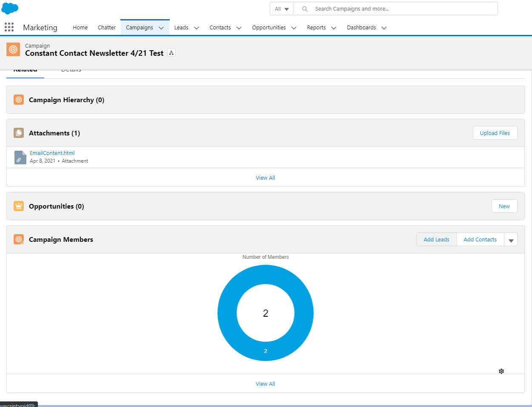Viewport: 532px width, 407px height.
Task: Expand the Opportunities tab dropdown chevron
Action: pyautogui.click(x=294, y=28)
